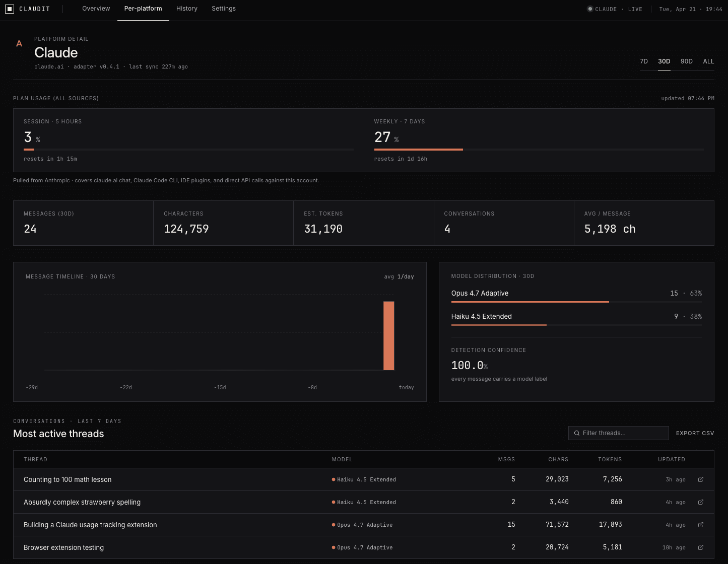
Task: Open 'Counting to 100 math lesson' thread
Action: click(68, 479)
